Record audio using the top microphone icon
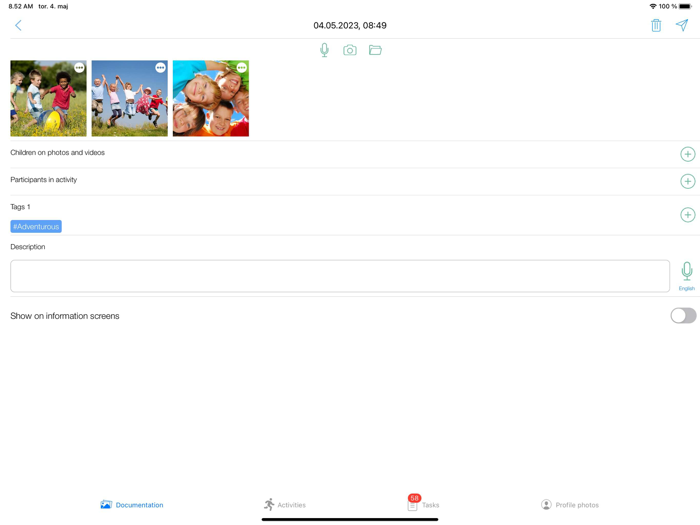Screen dimensions: 700x525 click(325, 50)
